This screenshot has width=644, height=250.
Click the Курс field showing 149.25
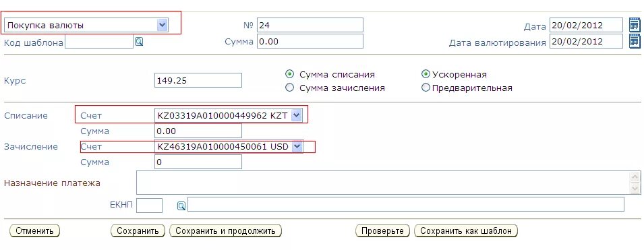tap(198, 80)
